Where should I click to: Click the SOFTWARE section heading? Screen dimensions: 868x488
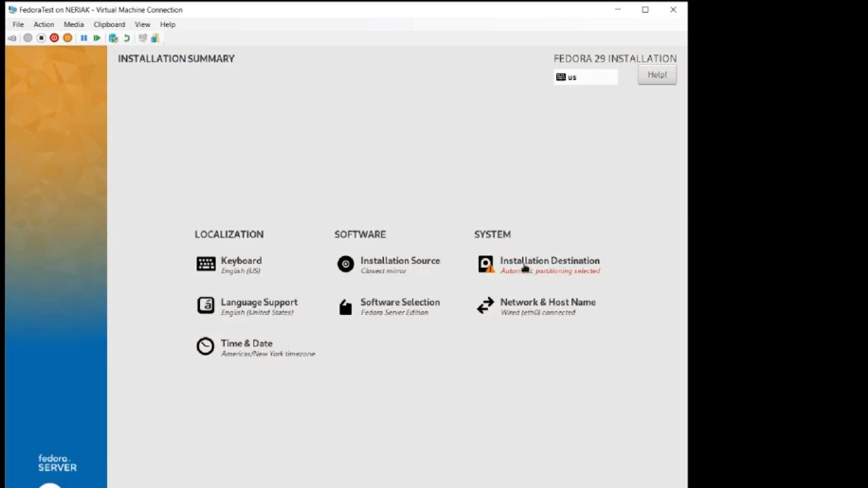click(360, 235)
